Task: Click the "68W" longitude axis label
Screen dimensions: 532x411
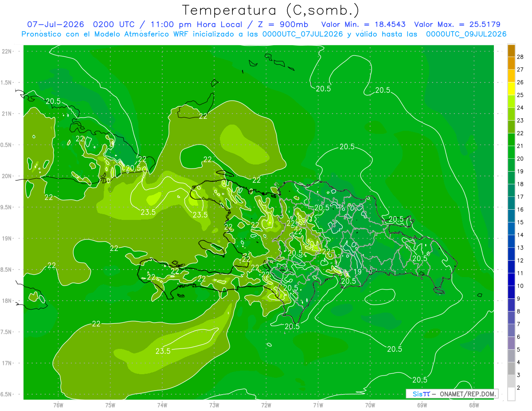Action: click(x=473, y=405)
